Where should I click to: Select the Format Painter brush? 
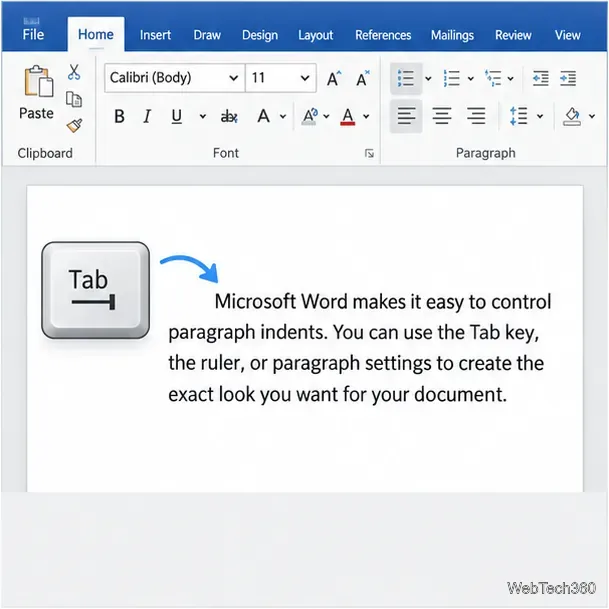pos(74,125)
